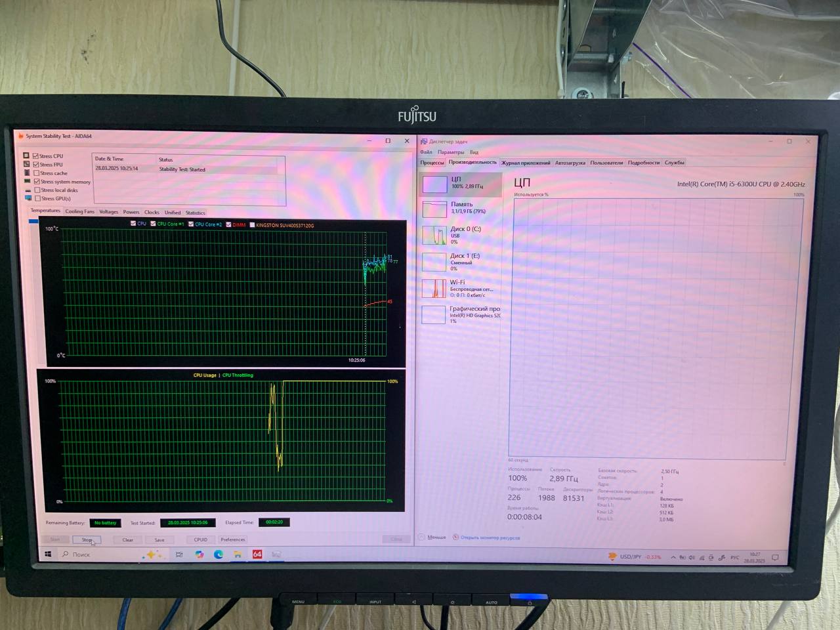The width and height of the screenshot is (840, 630).
Task: Switch to the "Процессы" tab
Action: pyautogui.click(x=432, y=163)
